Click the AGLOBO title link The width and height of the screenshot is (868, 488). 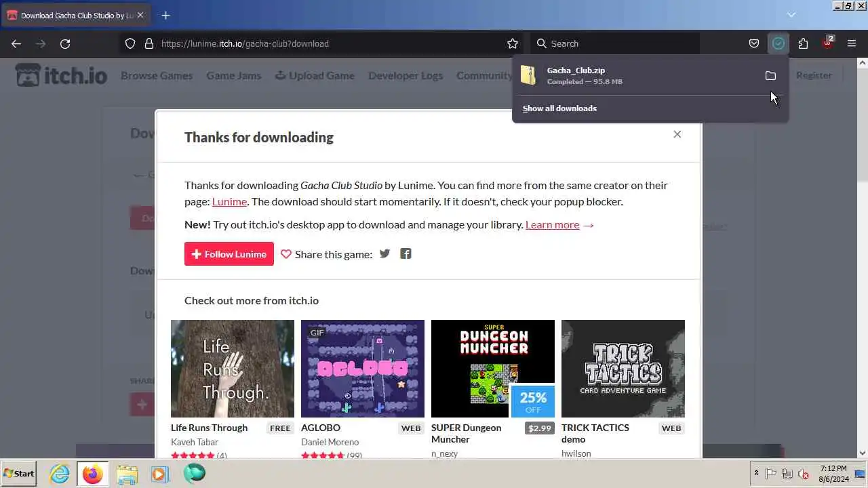tap(321, 428)
